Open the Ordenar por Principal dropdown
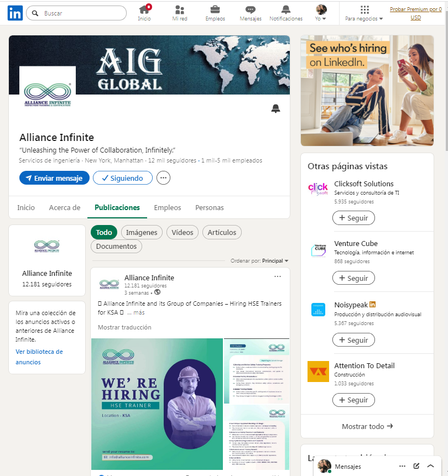The width and height of the screenshot is (448, 476). [x=259, y=261]
